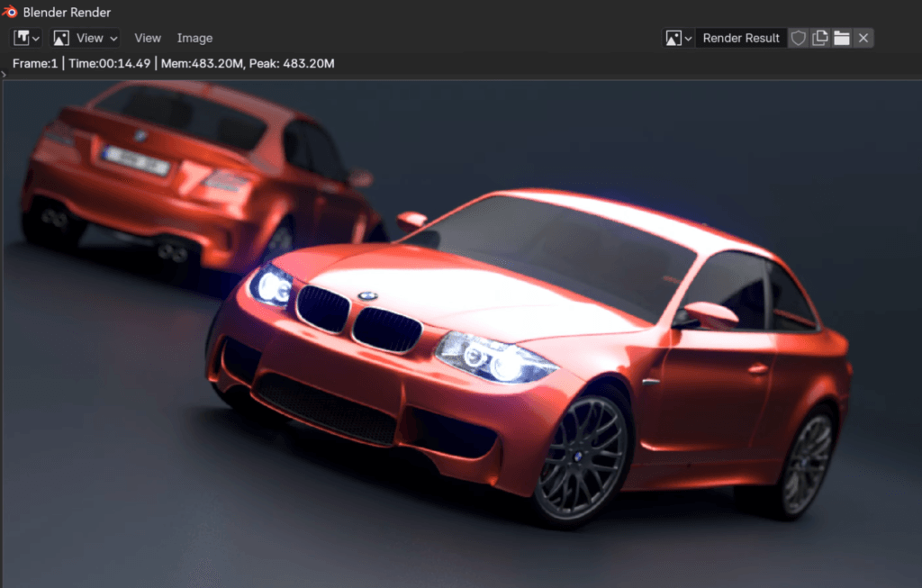Toggle the fake user shield icon
Viewport: 922px width, 588px height.
tap(798, 38)
